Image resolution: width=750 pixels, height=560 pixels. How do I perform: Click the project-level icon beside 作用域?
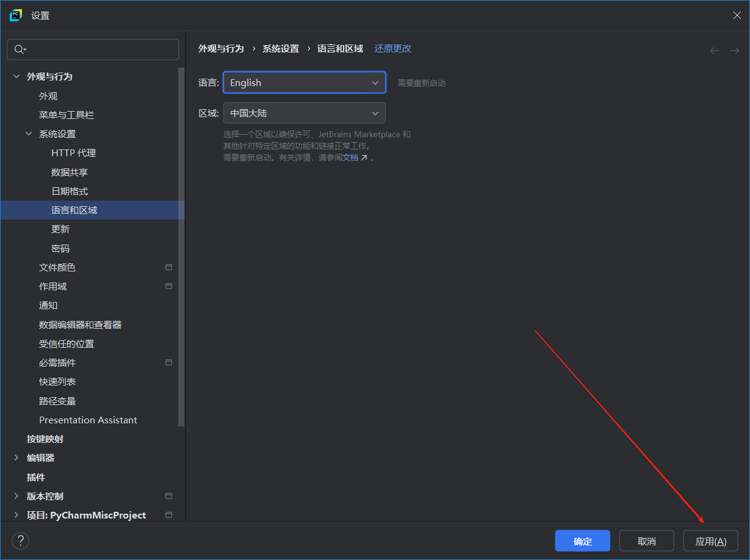169,286
